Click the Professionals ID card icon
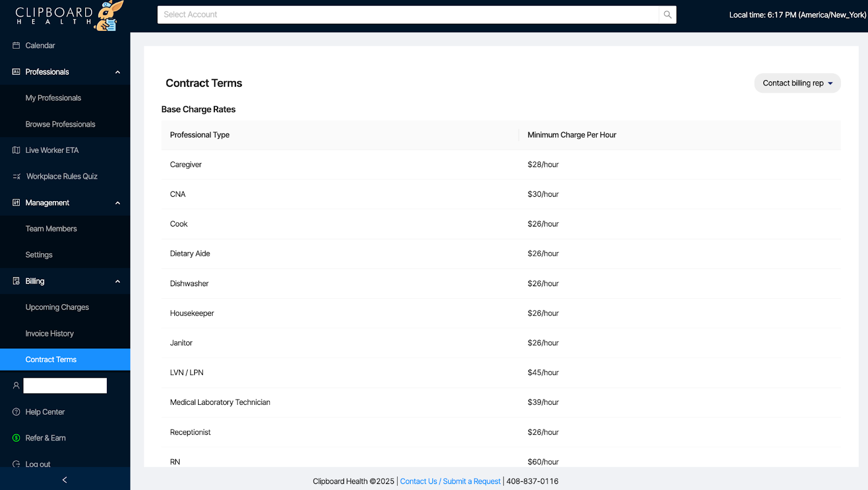Viewport: 868px width, 490px height. (x=16, y=72)
